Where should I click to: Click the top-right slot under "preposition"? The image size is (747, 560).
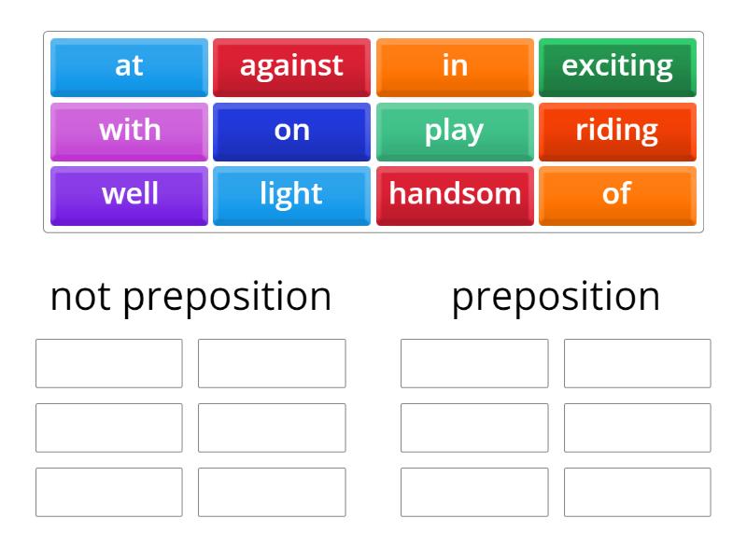point(637,363)
